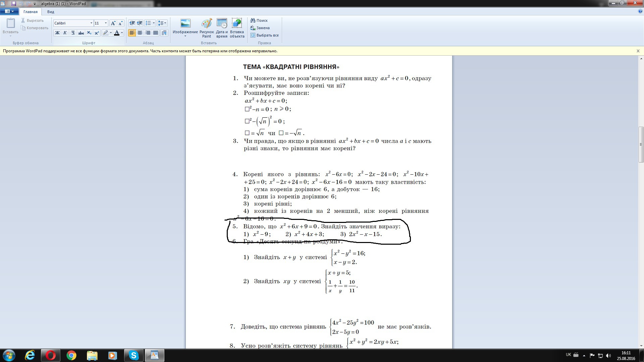Insert a Paint drawing (Рисунок Paint)

207,27
